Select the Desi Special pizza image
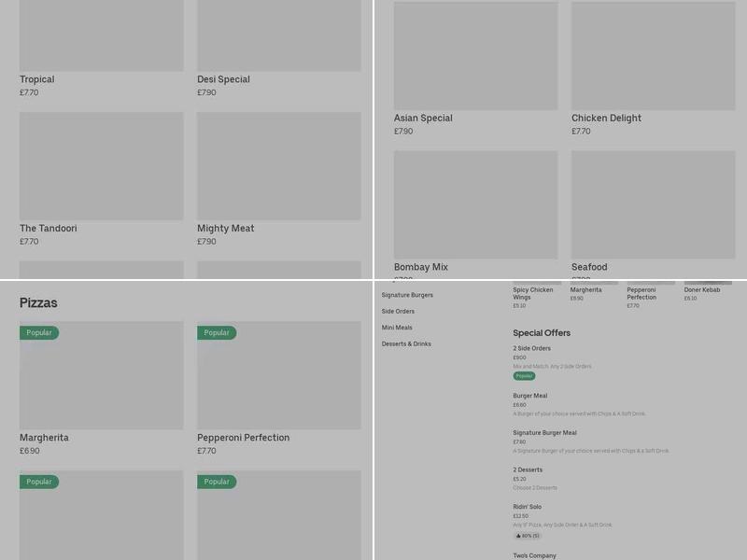The width and height of the screenshot is (747, 560). coord(278,35)
